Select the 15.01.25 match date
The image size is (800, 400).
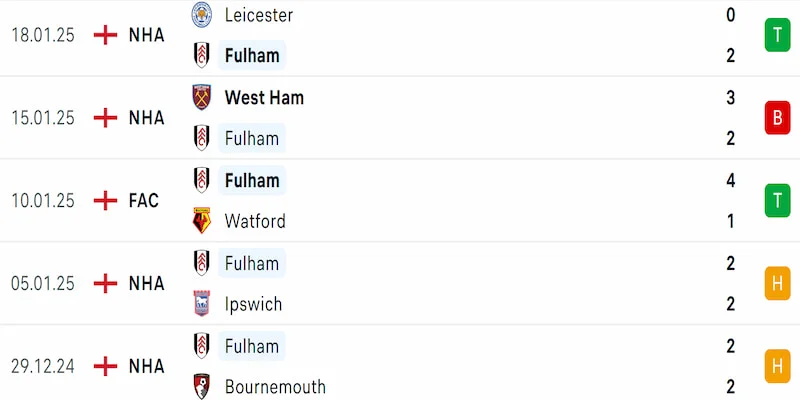(x=43, y=118)
